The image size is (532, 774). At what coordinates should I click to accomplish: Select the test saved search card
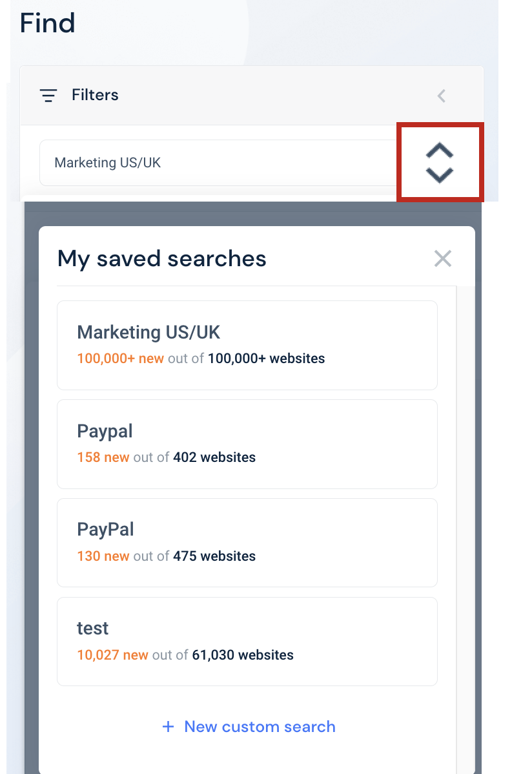coord(247,642)
